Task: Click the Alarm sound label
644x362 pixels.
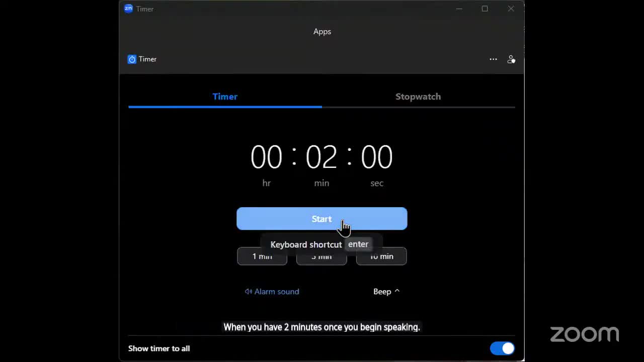Action: (277, 292)
